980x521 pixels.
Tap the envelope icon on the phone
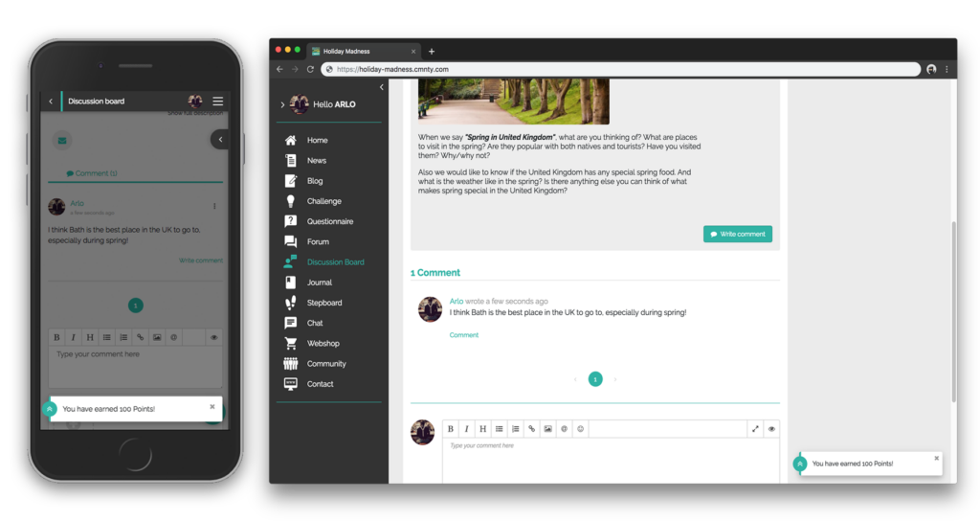[62, 141]
